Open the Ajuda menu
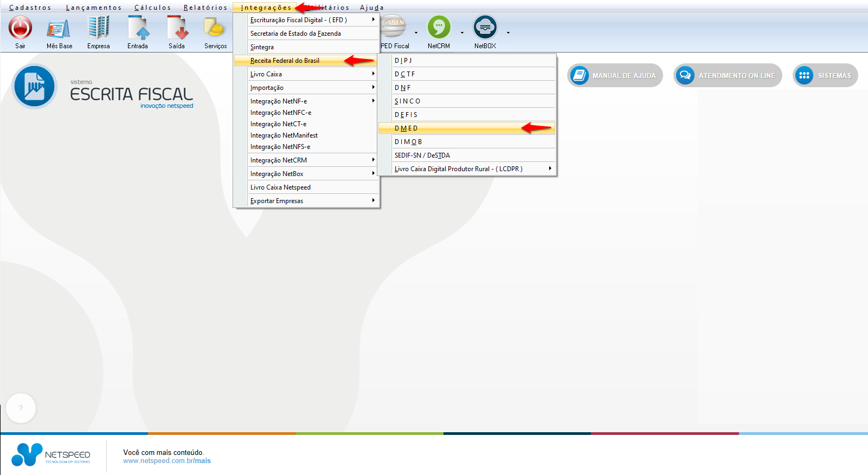The width and height of the screenshot is (868, 475). click(x=372, y=8)
